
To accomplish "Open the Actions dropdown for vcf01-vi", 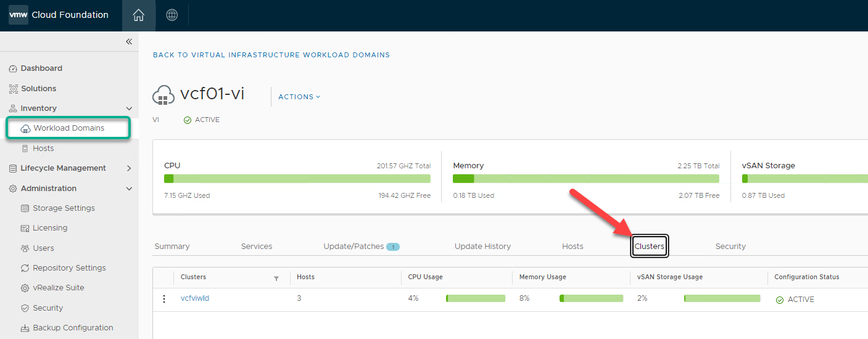I will click(x=299, y=97).
